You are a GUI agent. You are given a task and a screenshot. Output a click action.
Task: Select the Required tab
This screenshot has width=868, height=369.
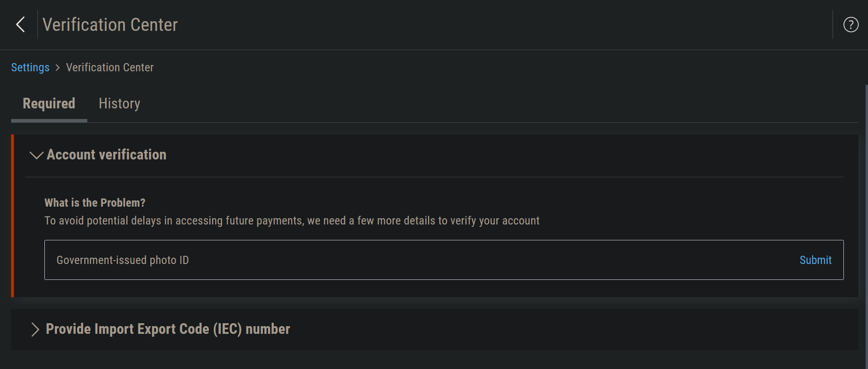48,103
